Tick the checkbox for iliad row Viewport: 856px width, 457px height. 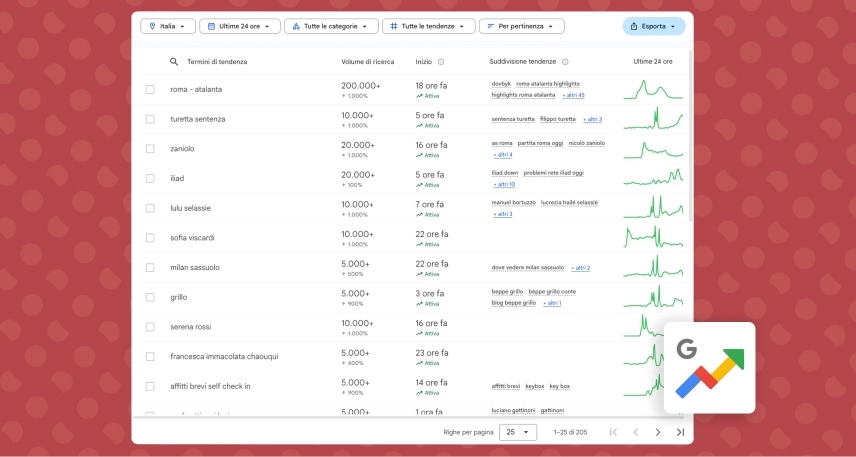point(150,178)
